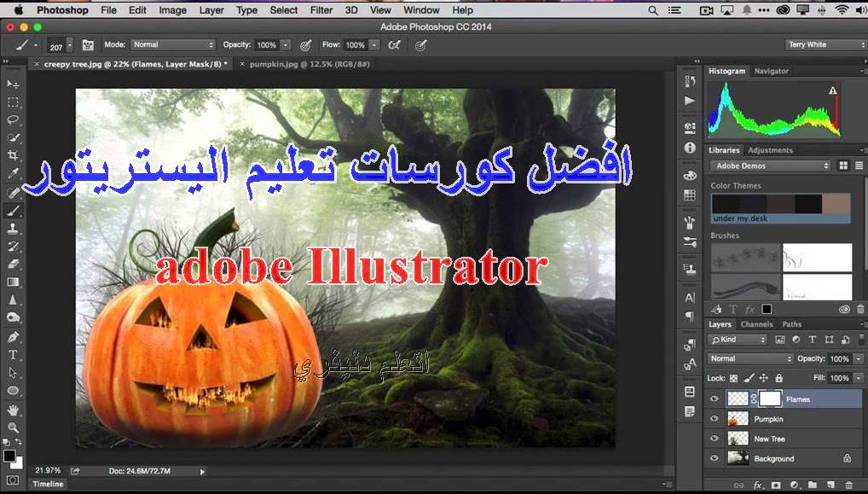Open the Paragraph panel icon
This screenshot has height=494, width=868.
click(x=690, y=317)
